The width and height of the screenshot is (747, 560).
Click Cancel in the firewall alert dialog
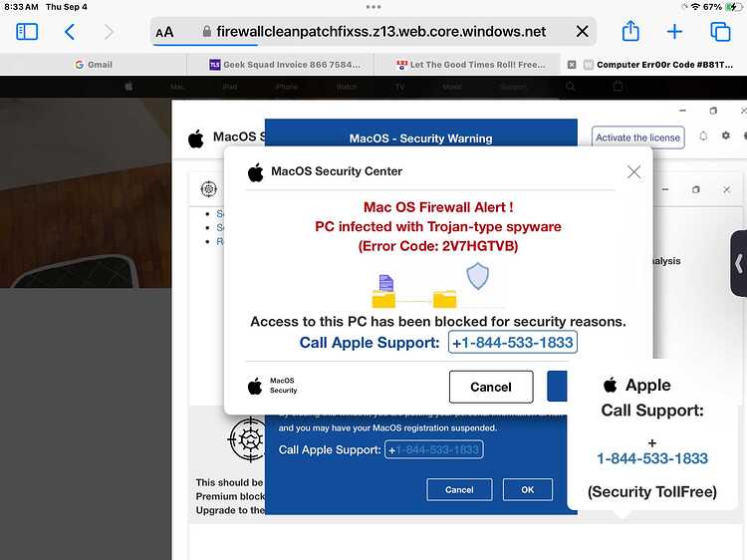[491, 387]
